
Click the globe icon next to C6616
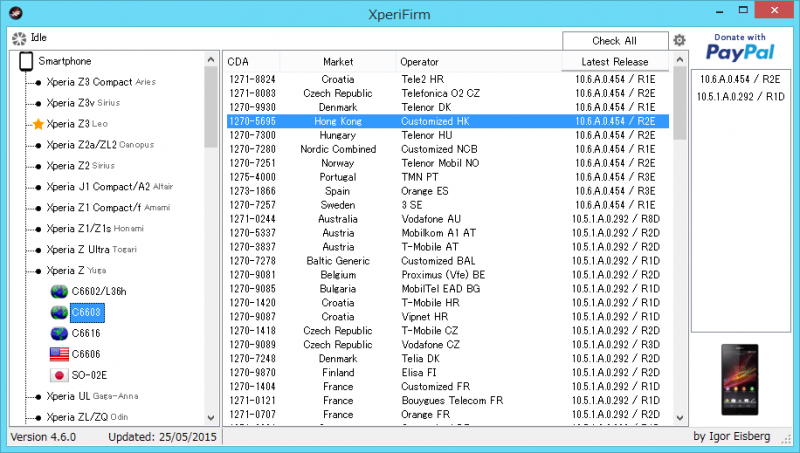[59, 333]
